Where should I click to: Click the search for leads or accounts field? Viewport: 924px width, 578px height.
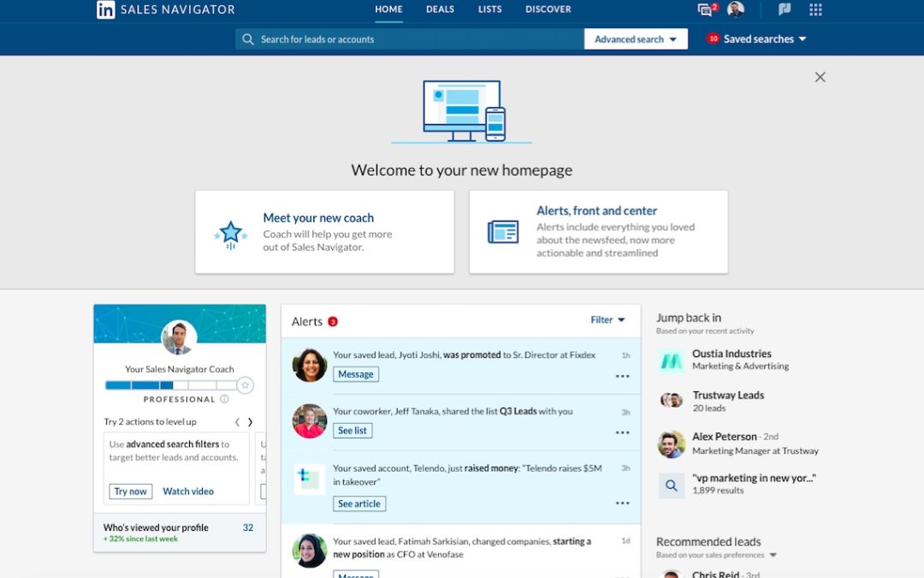[410, 39]
